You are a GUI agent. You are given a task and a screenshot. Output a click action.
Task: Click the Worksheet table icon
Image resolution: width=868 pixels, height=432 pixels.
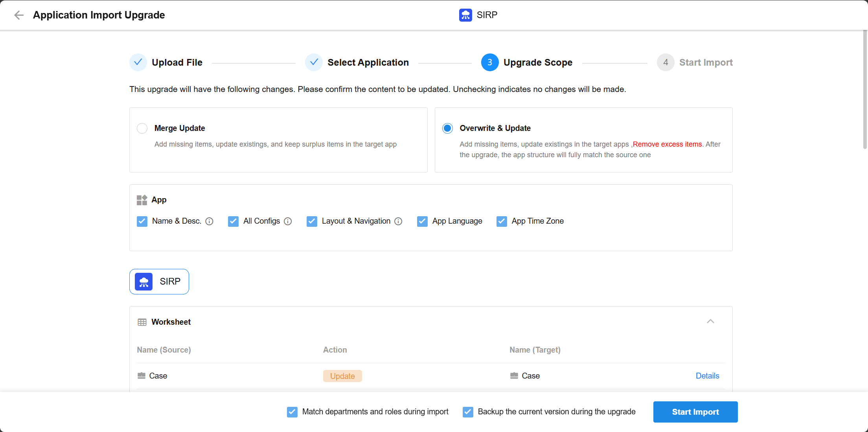tap(142, 322)
